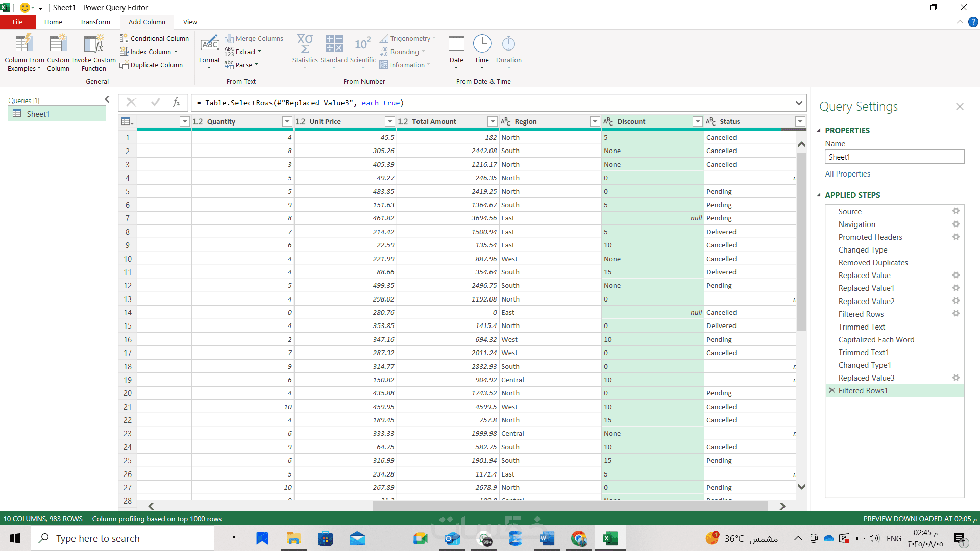Click the Format text icon
This screenshot has width=980, height=551.
209,44
